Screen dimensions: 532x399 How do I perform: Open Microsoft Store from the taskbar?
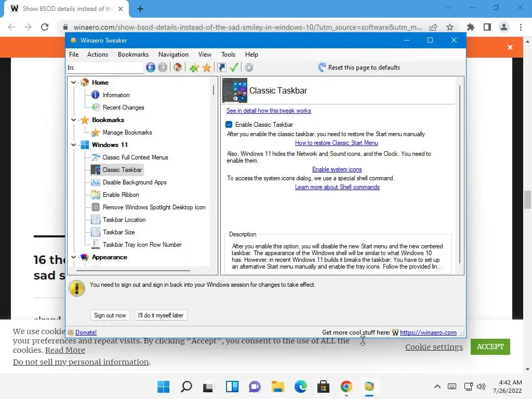[323, 387]
